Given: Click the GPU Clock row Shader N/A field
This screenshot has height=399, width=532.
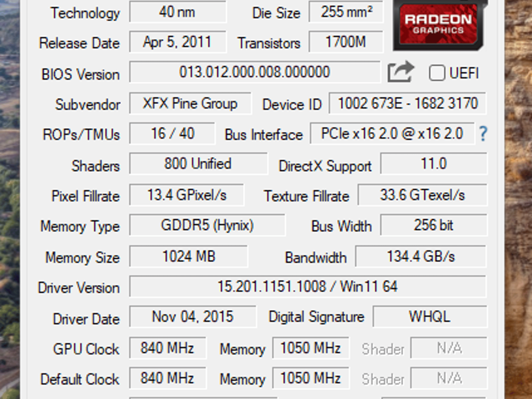Looking at the screenshot, I should pos(449,348).
